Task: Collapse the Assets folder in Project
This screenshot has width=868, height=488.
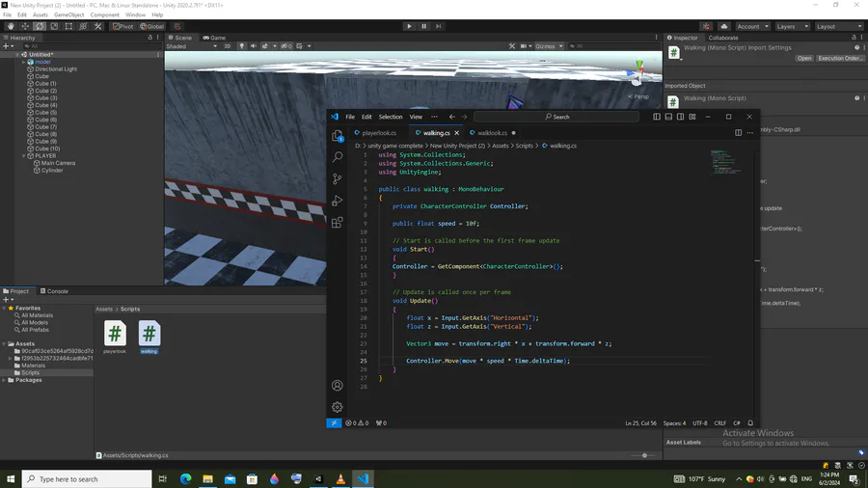Action: click(5, 343)
